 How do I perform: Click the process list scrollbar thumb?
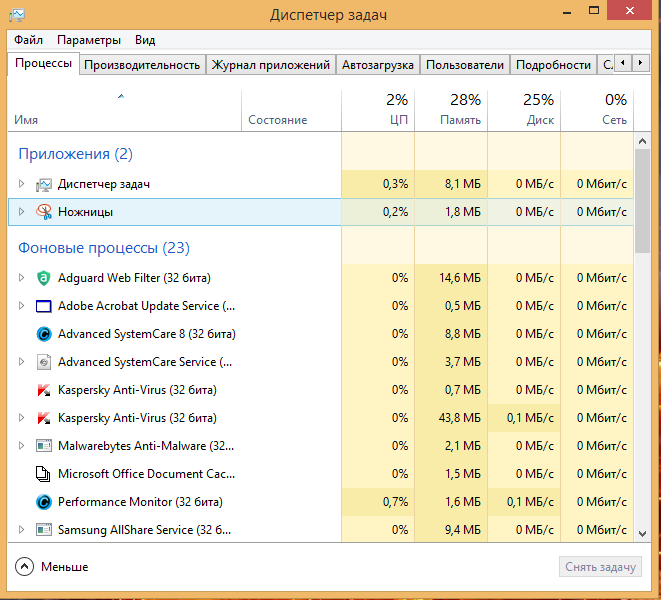[x=642, y=201]
